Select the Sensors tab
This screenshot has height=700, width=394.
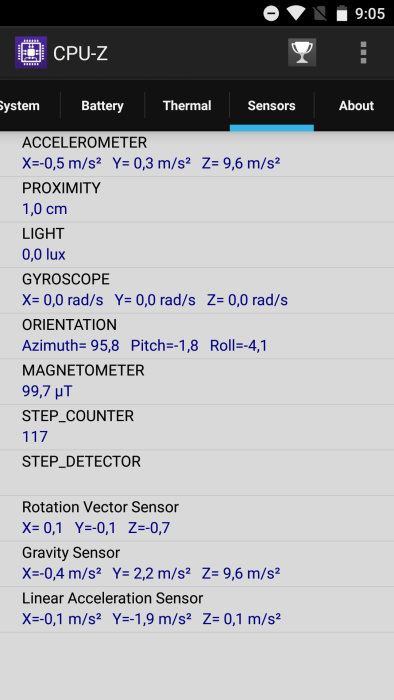click(272, 106)
